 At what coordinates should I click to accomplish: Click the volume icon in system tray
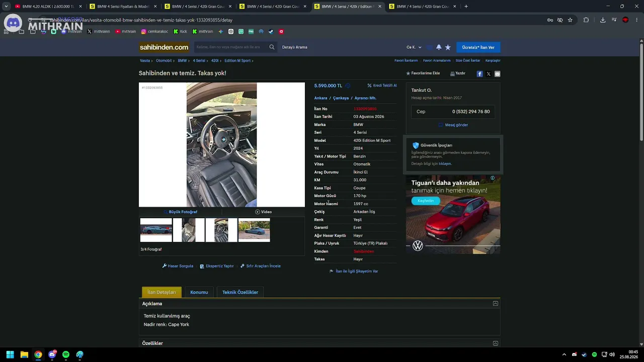[612, 354]
